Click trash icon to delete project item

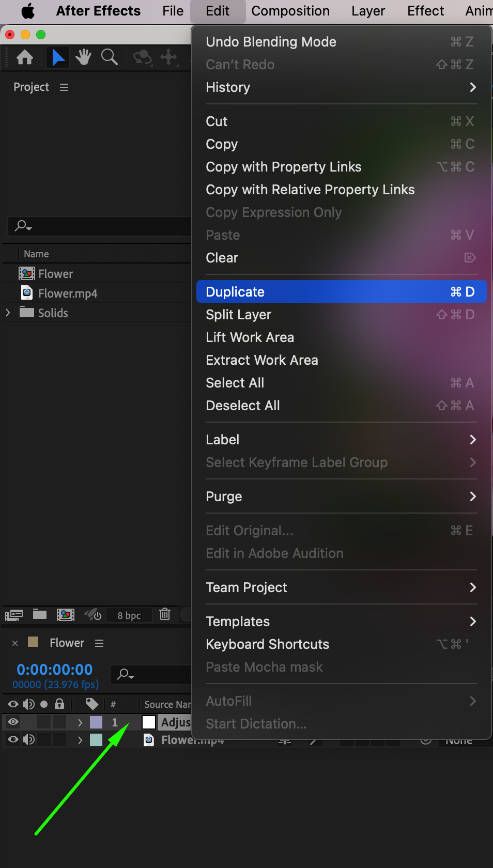click(x=165, y=614)
